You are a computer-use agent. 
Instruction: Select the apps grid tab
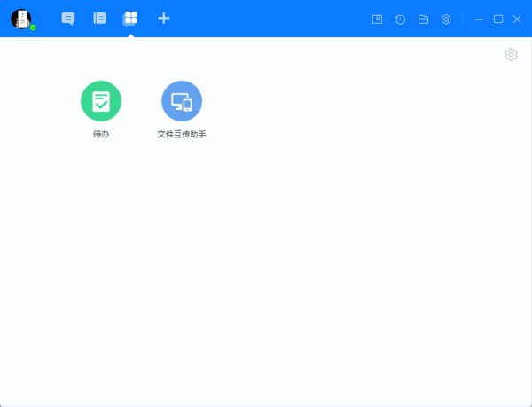[130, 18]
